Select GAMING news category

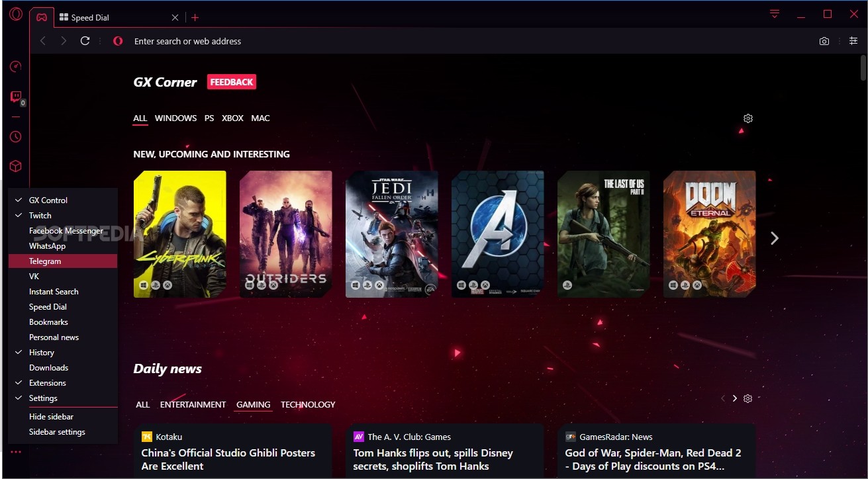(254, 404)
